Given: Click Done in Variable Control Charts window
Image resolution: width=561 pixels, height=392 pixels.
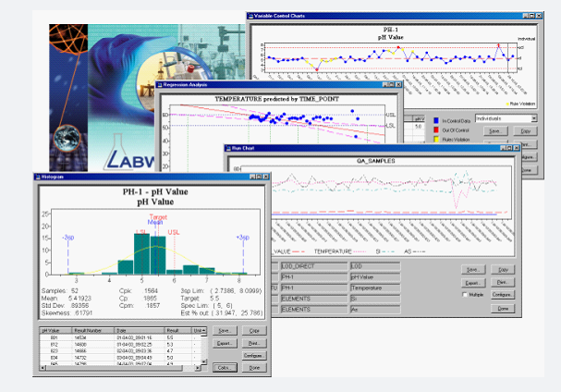Looking at the screenshot, I should [529, 170].
